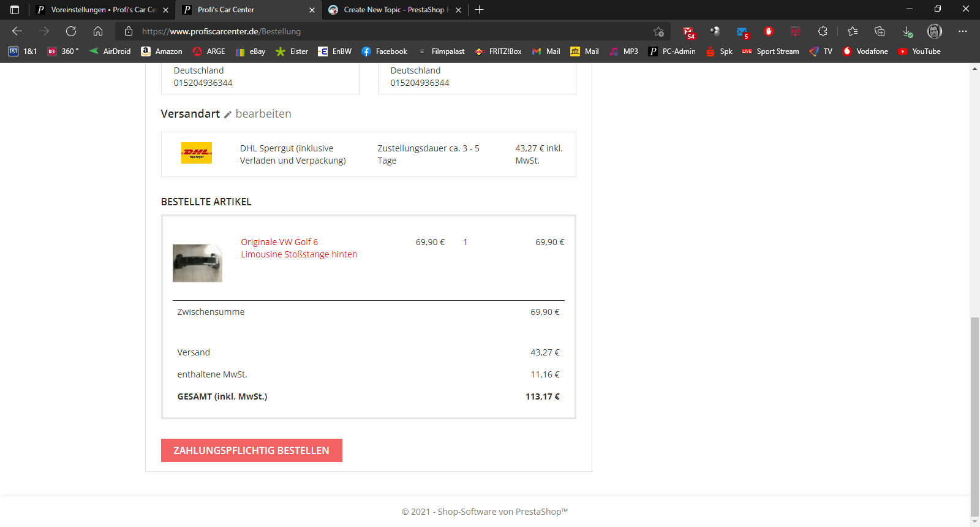Open the Facebook bookmark

point(384,51)
